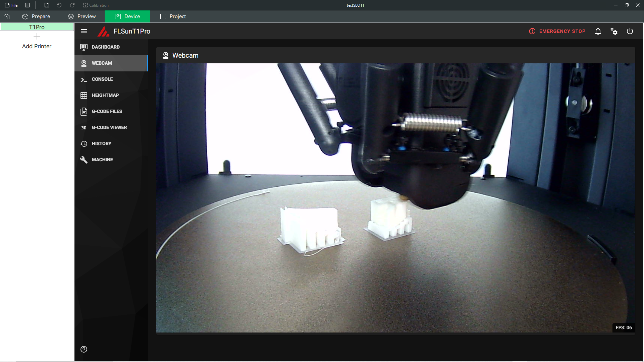Image resolution: width=644 pixels, height=362 pixels.
Task: Click the Webcam panel header icon
Action: click(166, 55)
